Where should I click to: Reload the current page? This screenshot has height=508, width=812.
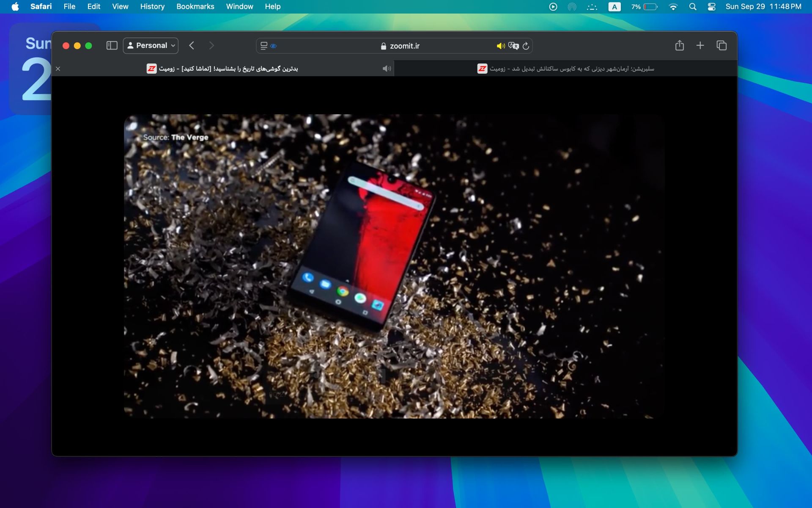click(526, 46)
